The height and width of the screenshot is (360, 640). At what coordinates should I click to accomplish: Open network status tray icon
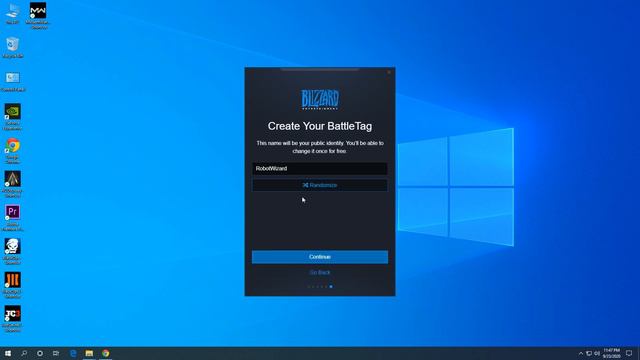click(589, 353)
